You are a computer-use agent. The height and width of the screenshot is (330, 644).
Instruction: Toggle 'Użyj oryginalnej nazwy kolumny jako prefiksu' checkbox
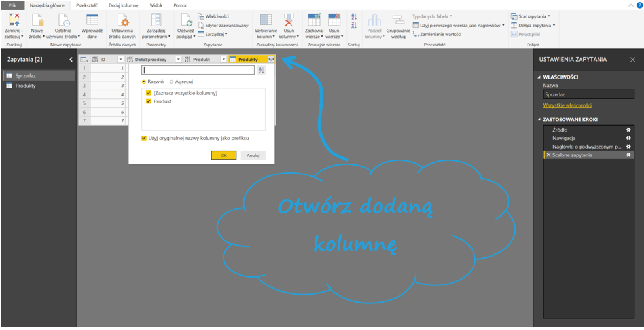point(144,138)
